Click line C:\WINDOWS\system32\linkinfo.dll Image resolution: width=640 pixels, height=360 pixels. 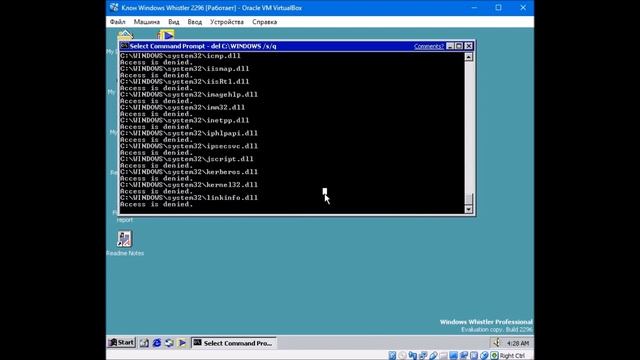(x=189, y=198)
